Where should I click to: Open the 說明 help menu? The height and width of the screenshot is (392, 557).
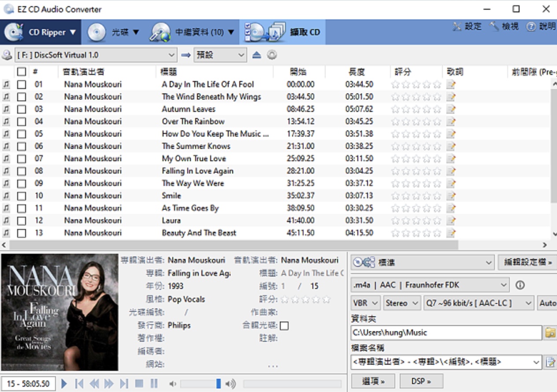tap(541, 26)
